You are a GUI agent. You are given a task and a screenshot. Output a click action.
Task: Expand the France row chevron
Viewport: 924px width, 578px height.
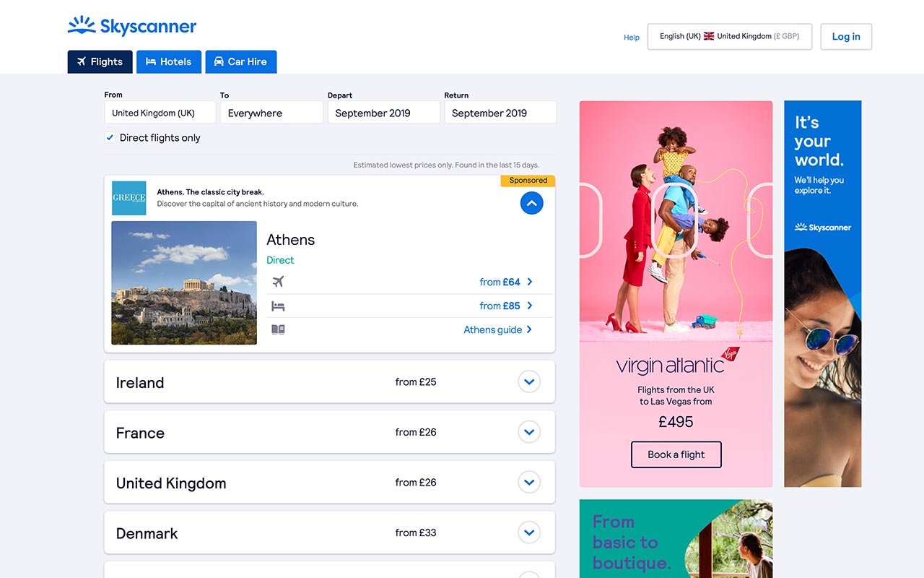click(x=529, y=432)
